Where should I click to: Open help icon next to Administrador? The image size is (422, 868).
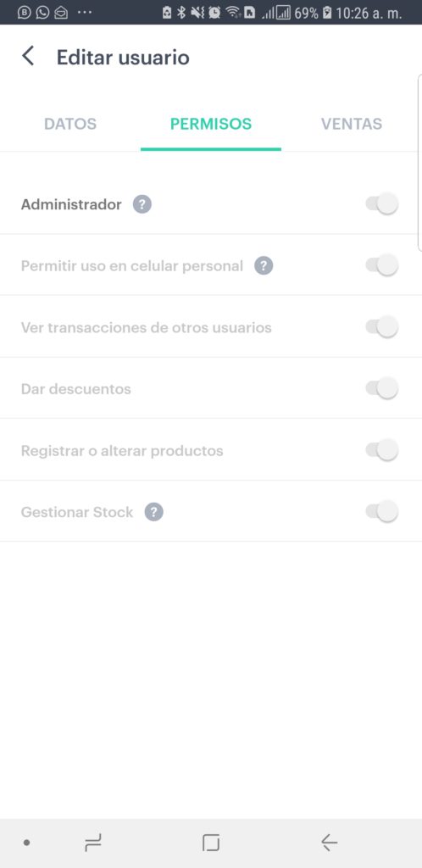point(142,204)
